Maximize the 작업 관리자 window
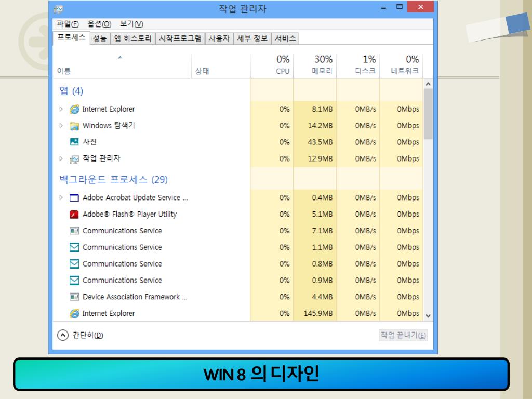The width and height of the screenshot is (532, 399). (400, 7)
